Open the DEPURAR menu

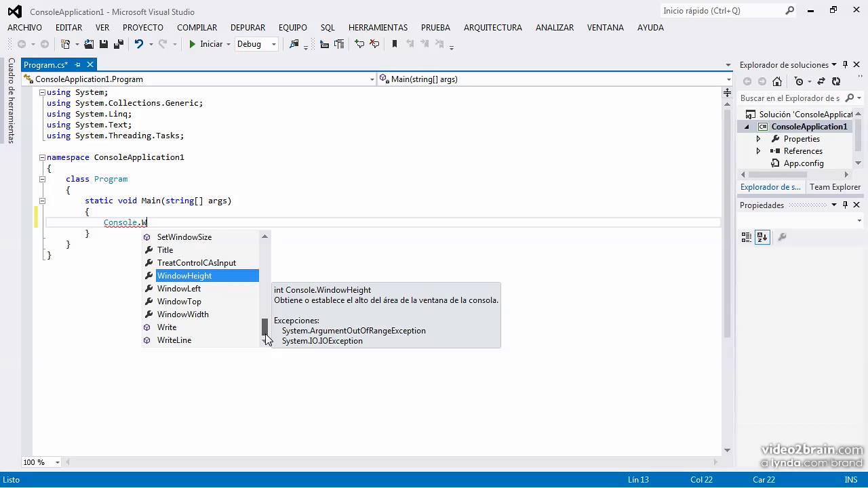pos(248,28)
